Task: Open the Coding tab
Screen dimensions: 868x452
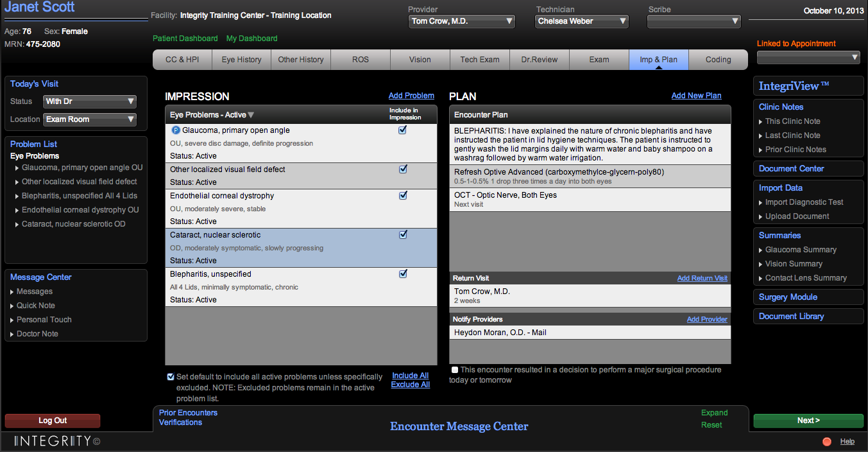Action: [x=718, y=60]
